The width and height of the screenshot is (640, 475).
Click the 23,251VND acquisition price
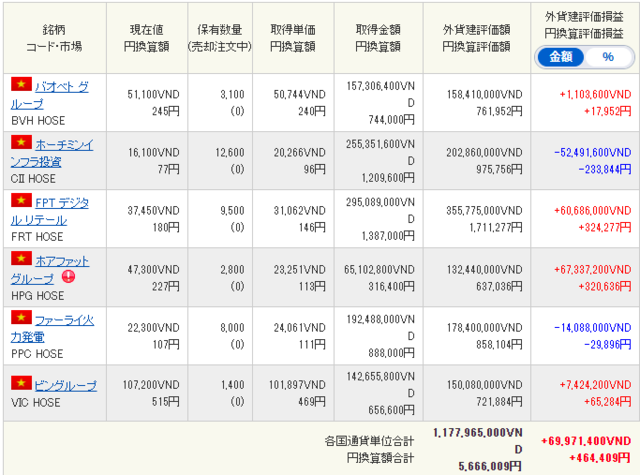(x=300, y=270)
